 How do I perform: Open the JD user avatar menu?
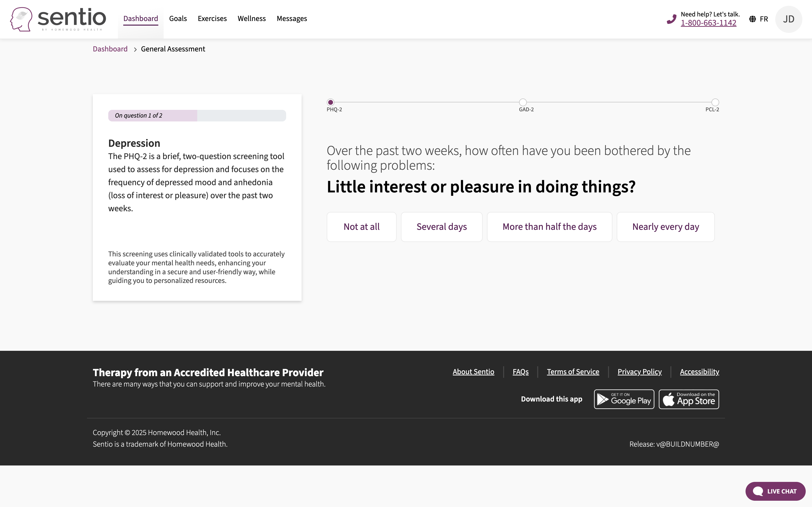coord(789,19)
